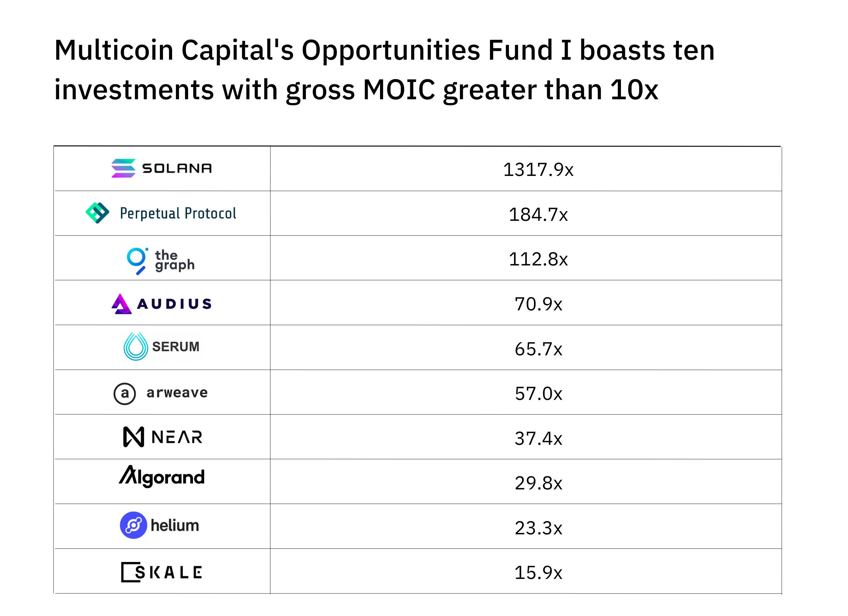Click the Solana gradient logo icon
Screen dimensions: 848x616
(x=123, y=168)
